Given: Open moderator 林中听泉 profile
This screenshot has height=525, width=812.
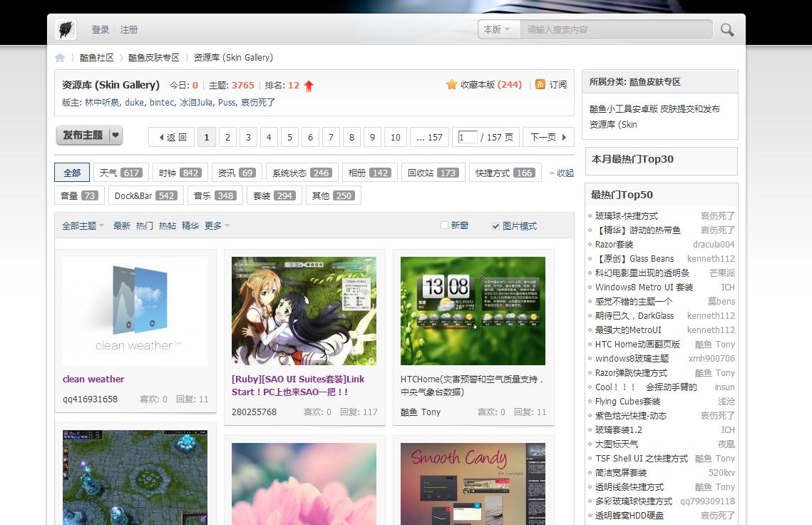Looking at the screenshot, I should click(102, 103).
